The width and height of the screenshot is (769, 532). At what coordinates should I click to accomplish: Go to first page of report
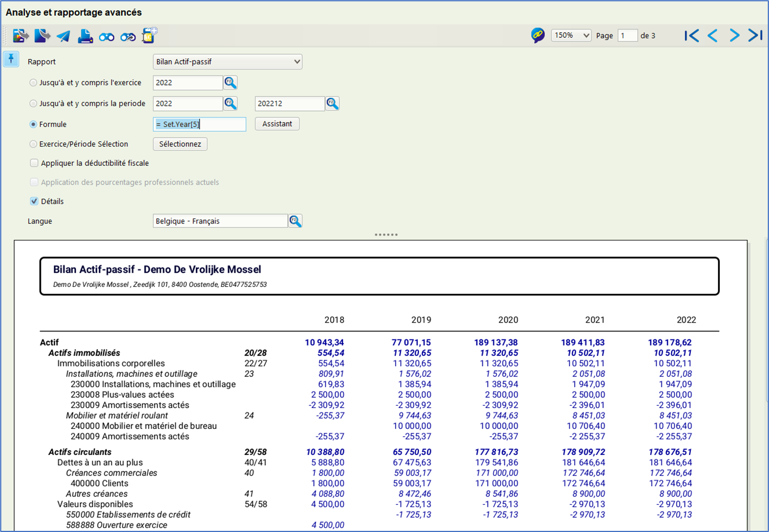click(x=691, y=36)
